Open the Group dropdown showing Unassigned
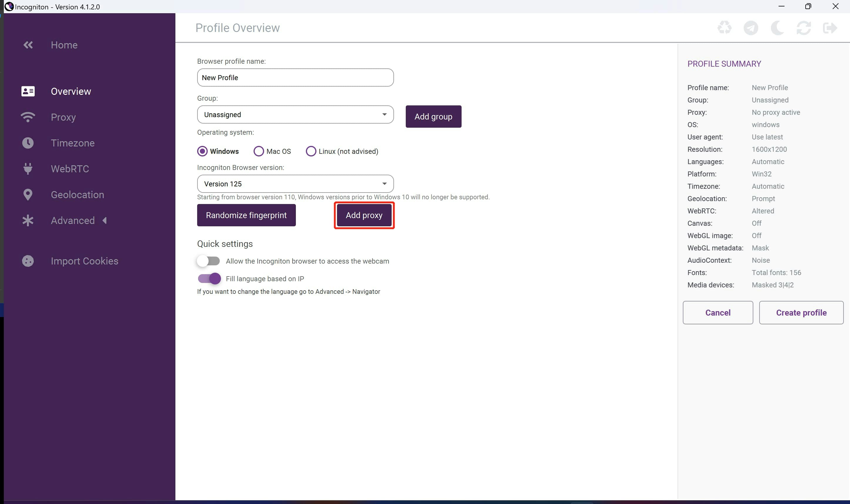 pyautogui.click(x=295, y=115)
